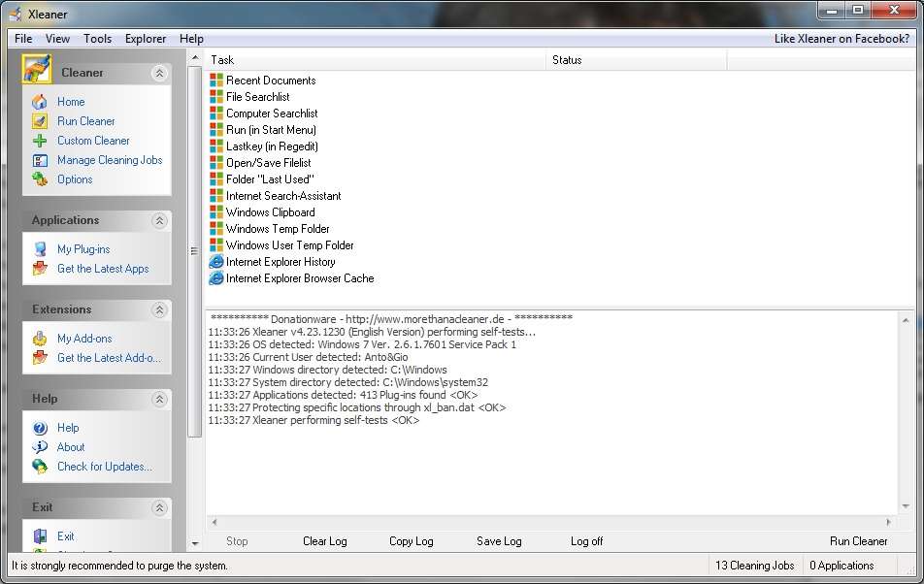Click the Applications detected 413 Plug-ins log line
This screenshot has width=924, height=584.
[x=343, y=395]
